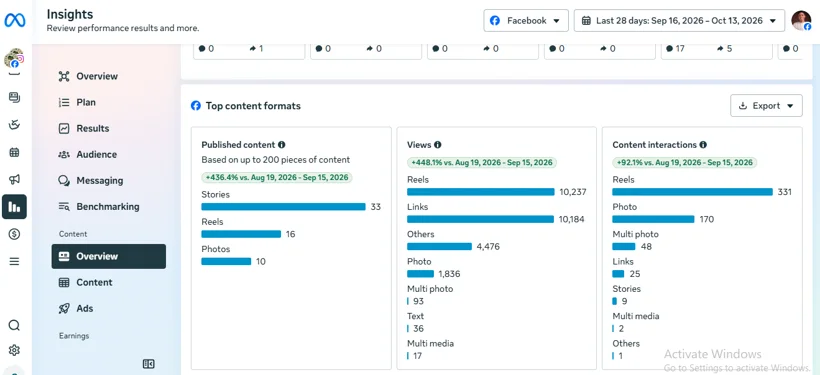Click the Stories count 33
The height and width of the screenshot is (375, 820).
375,207
